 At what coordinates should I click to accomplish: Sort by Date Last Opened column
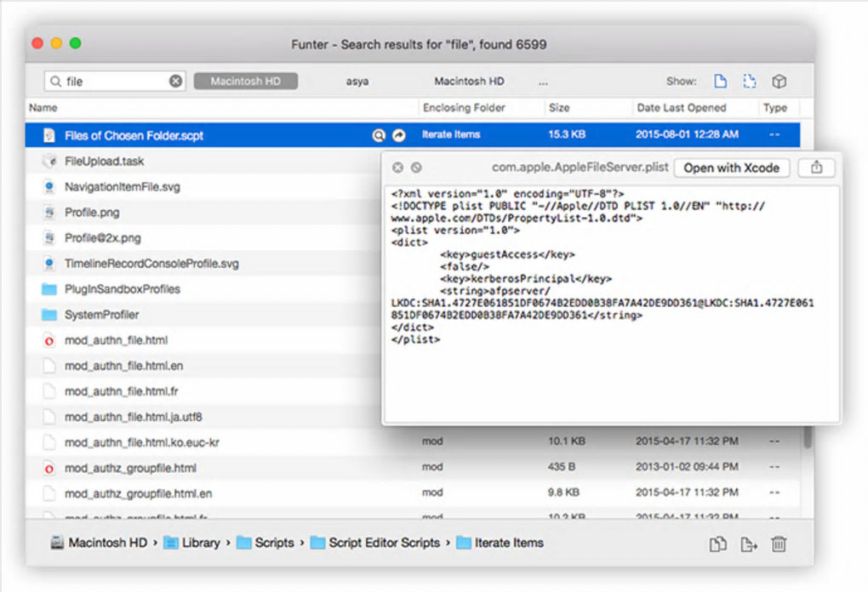click(682, 108)
